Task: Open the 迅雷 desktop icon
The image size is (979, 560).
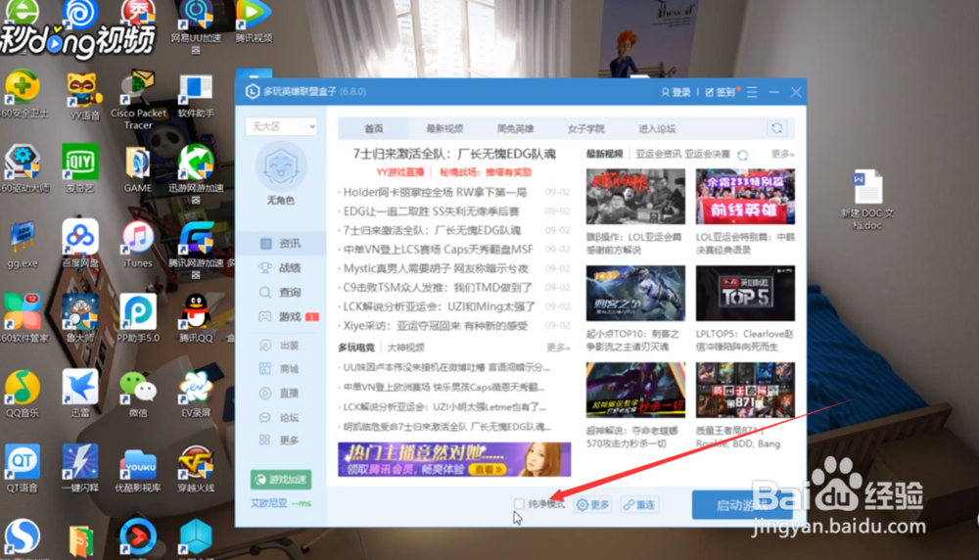Action: pyautogui.click(x=80, y=394)
